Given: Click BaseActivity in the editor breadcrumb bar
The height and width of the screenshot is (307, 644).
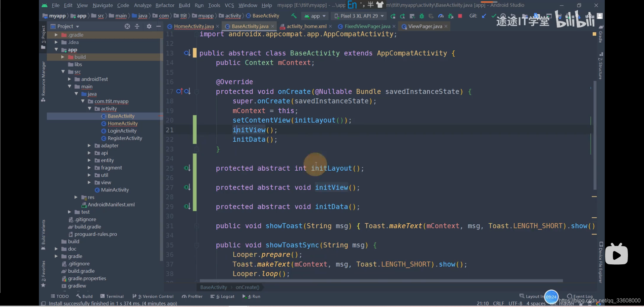Looking at the screenshot, I should (213, 287).
